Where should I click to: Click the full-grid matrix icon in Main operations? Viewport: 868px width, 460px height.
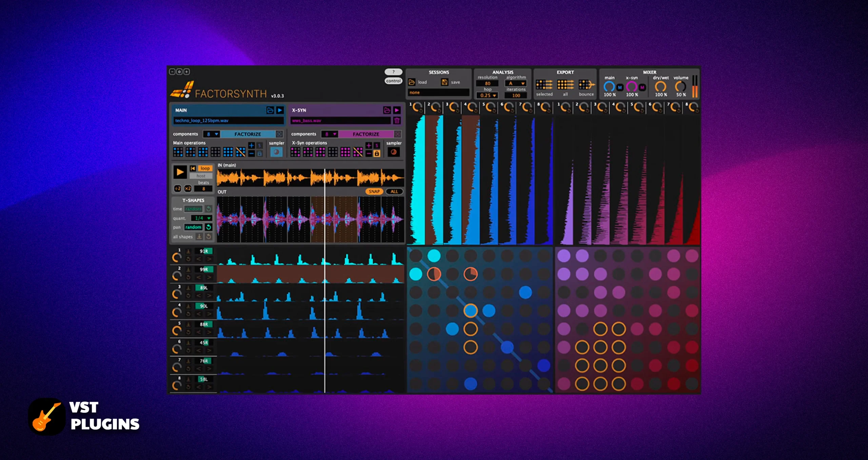coord(228,152)
